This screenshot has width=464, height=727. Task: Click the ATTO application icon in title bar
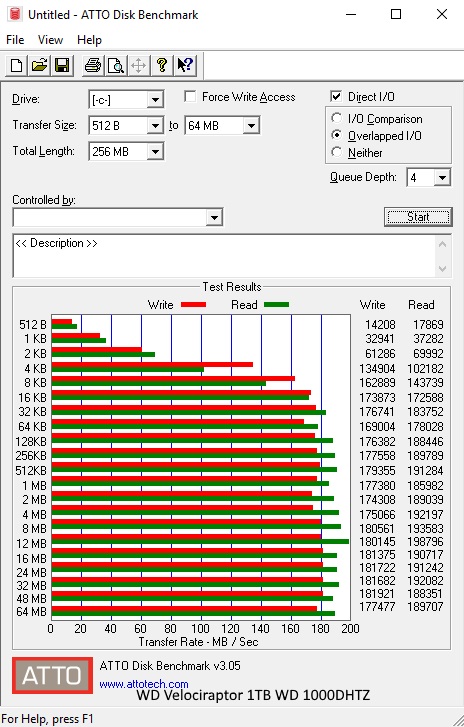[15, 14]
